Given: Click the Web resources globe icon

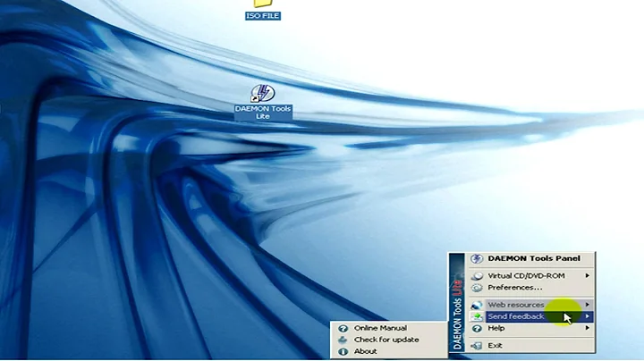Looking at the screenshot, I should coord(477,305).
